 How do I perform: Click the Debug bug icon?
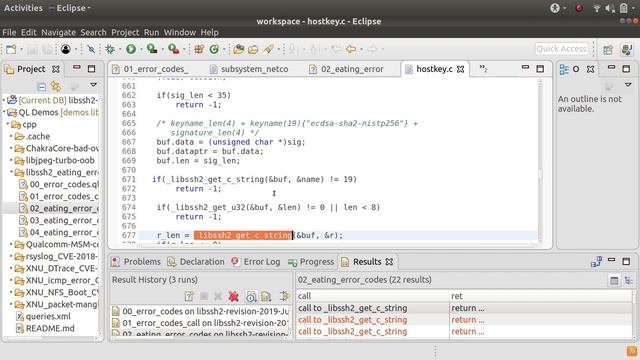(109, 49)
